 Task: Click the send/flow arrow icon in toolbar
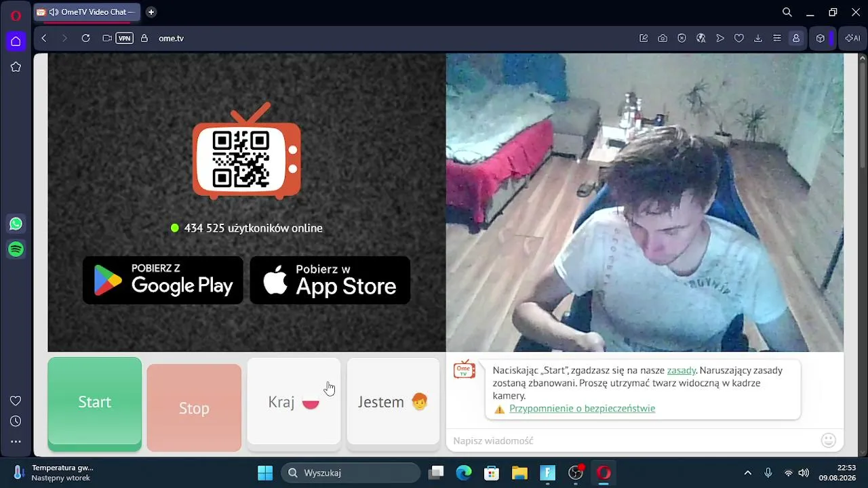coord(720,39)
